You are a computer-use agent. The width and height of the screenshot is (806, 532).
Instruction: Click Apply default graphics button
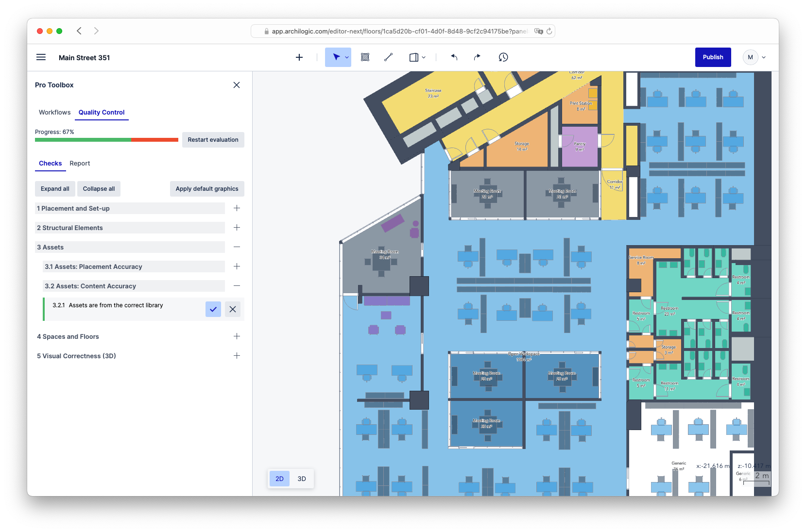[x=207, y=189]
